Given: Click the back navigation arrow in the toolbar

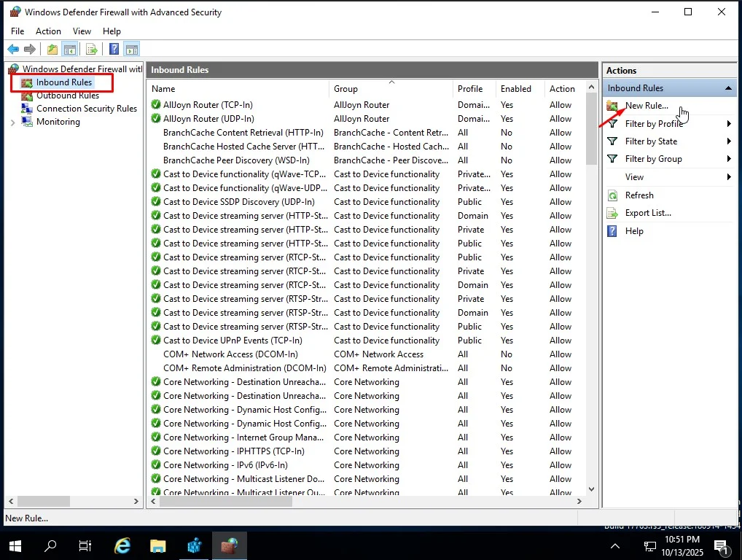Looking at the screenshot, I should click(13, 49).
